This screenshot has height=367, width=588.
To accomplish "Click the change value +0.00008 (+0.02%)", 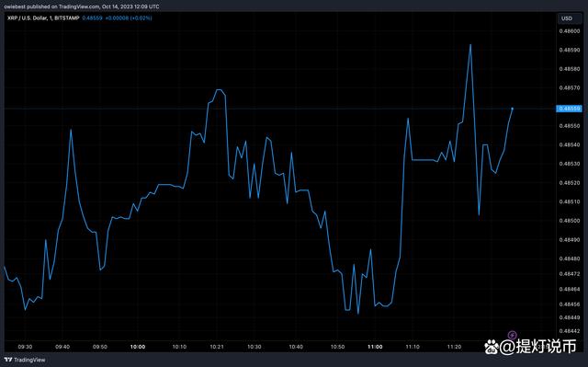I will click(x=129, y=18).
